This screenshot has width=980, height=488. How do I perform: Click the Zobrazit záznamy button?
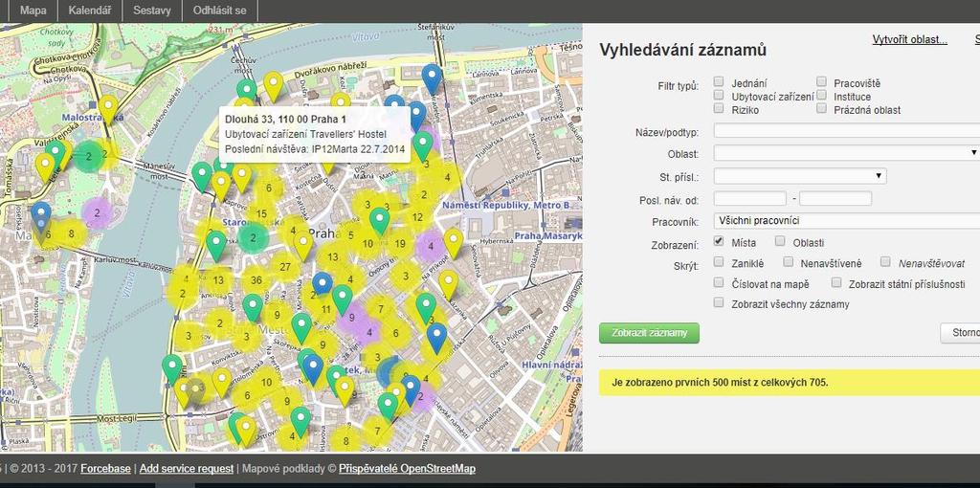point(649,333)
